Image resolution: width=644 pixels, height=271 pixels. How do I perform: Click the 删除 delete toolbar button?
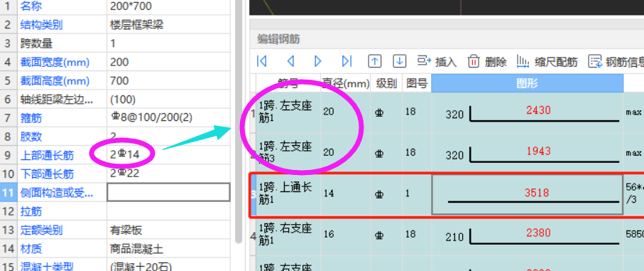coord(487,62)
